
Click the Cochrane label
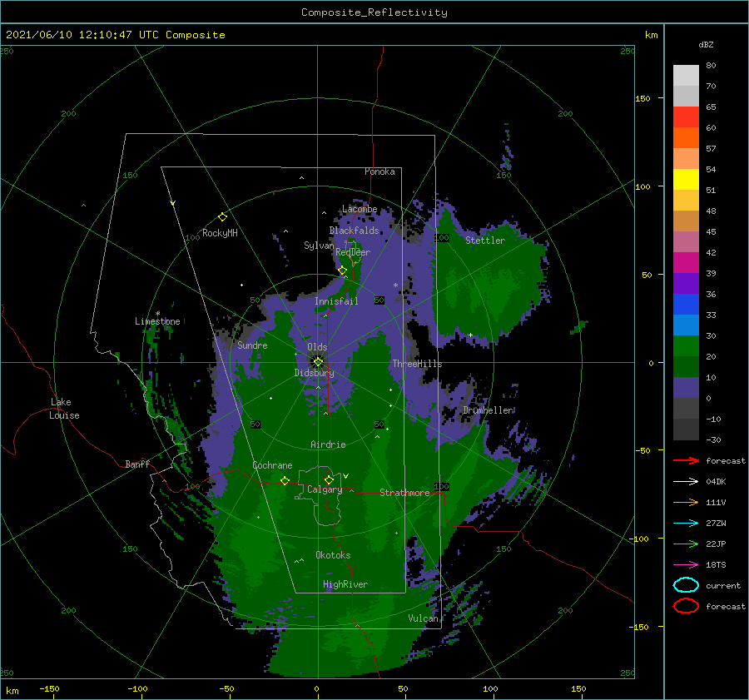[x=272, y=465]
